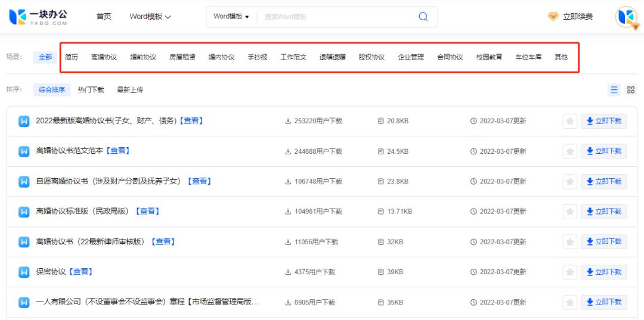Click the 搜索Word模板 search input field
The height and width of the screenshot is (320, 644).
337,17
